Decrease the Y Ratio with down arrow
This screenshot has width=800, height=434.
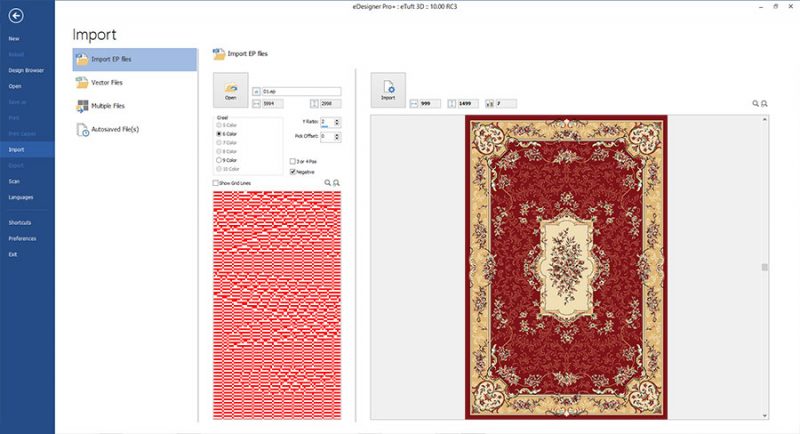pyautogui.click(x=337, y=124)
